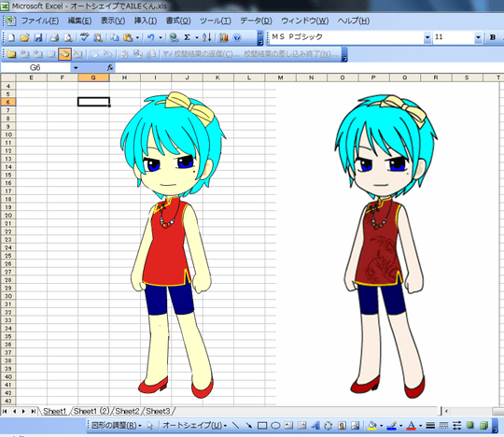Open Excel Help question mark icon
The image size is (504, 437).
point(237,37)
